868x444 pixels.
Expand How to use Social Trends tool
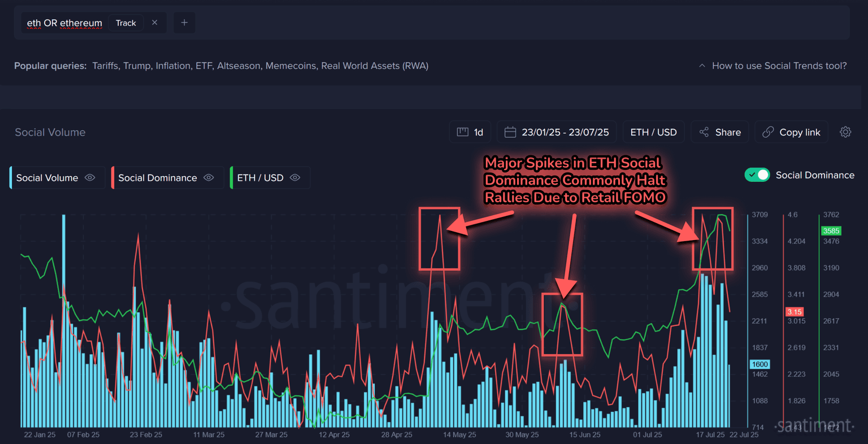click(773, 66)
